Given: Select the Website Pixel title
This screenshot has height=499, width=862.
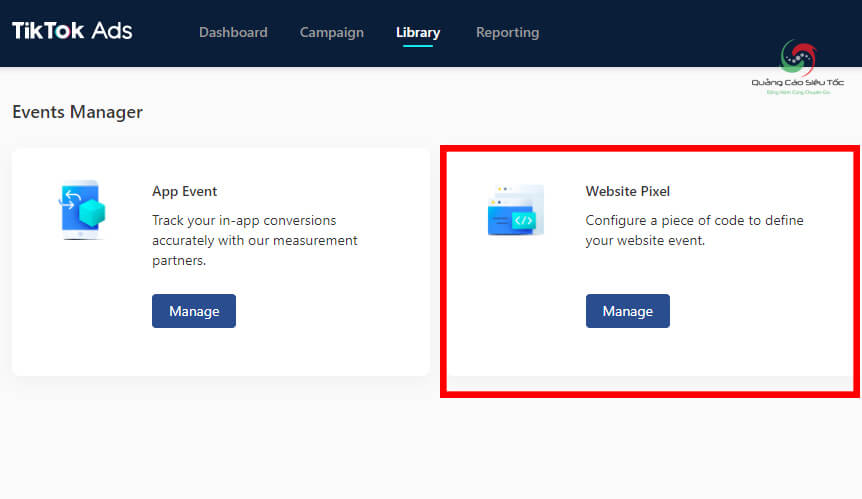Looking at the screenshot, I should pyautogui.click(x=628, y=191).
